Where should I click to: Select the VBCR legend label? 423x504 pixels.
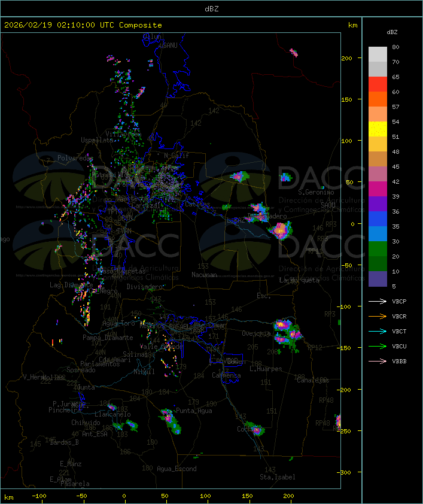pos(399,316)
